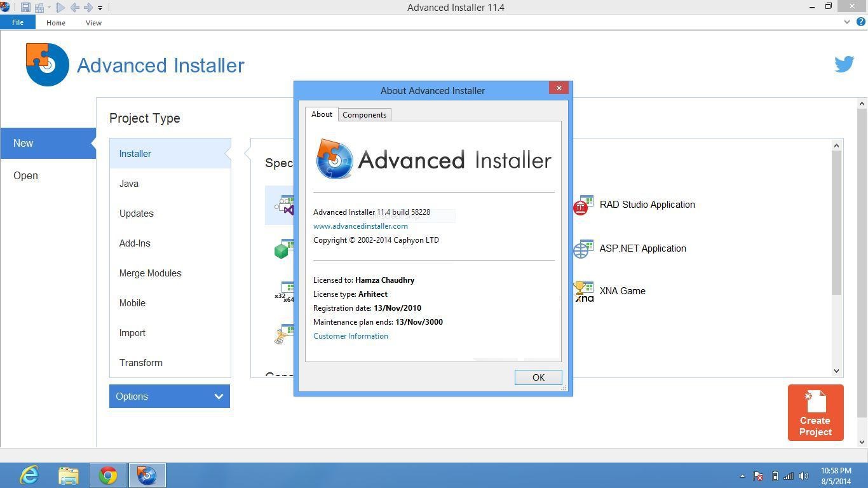
Task: Switch to the View ribbon tab
Action: (93, 23)
